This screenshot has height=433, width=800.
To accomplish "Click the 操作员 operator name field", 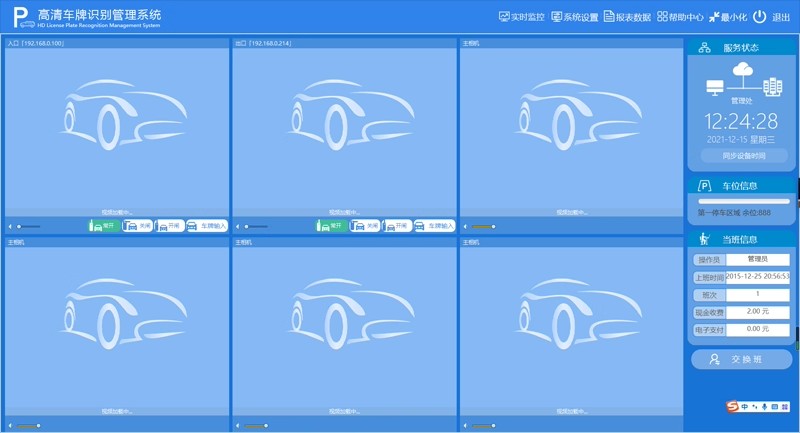I will 757,259.
